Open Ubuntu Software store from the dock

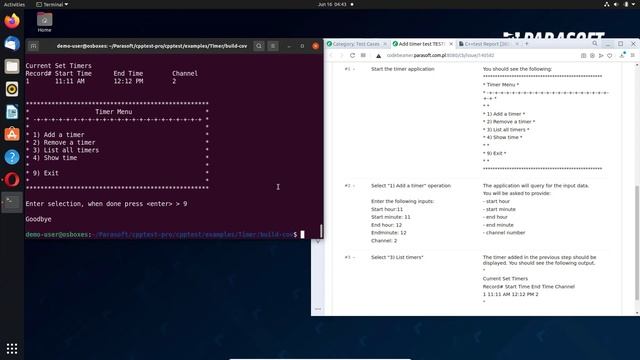12,134
